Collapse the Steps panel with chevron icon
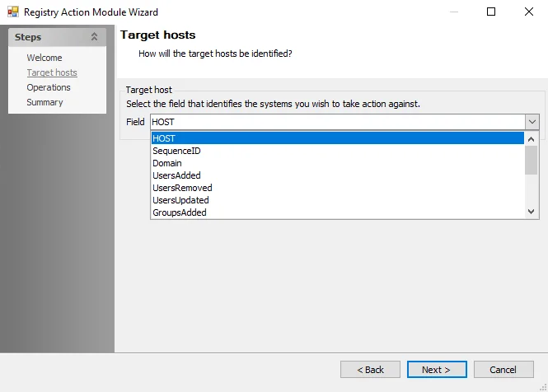 coord(94,37)
